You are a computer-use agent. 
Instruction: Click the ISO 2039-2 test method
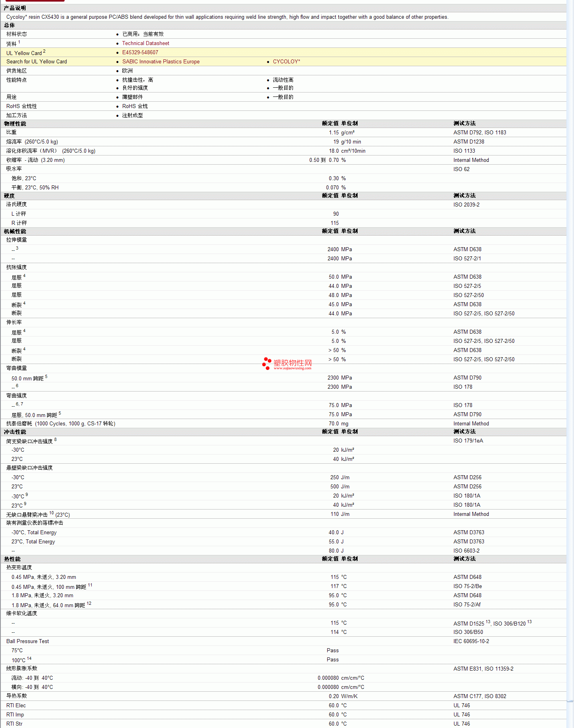tap(466, 205)
